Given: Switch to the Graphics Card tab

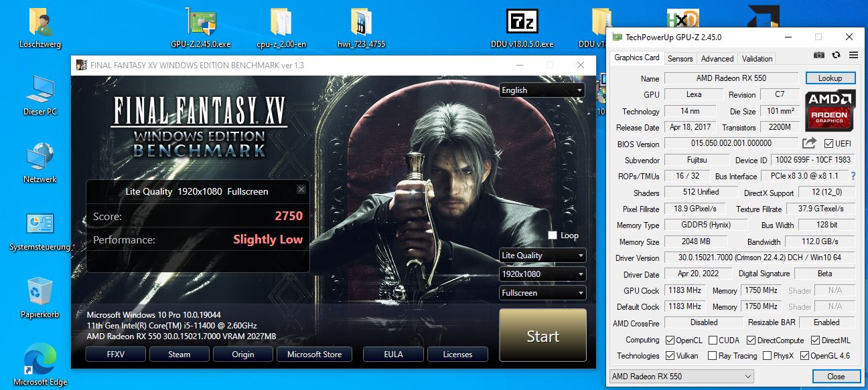Looking at the screenshot, I should point(637,58).
